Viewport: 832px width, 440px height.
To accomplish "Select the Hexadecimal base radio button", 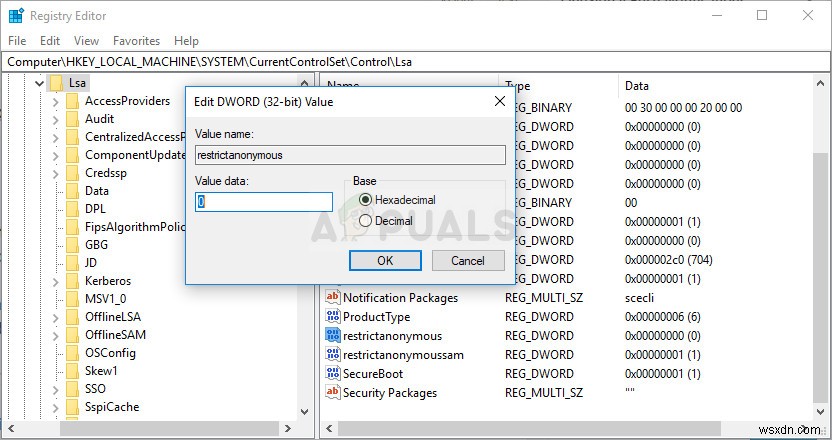I will pos(365,200).
